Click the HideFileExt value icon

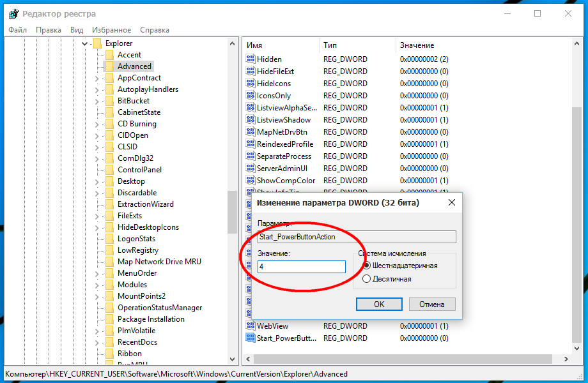(251, 71)
